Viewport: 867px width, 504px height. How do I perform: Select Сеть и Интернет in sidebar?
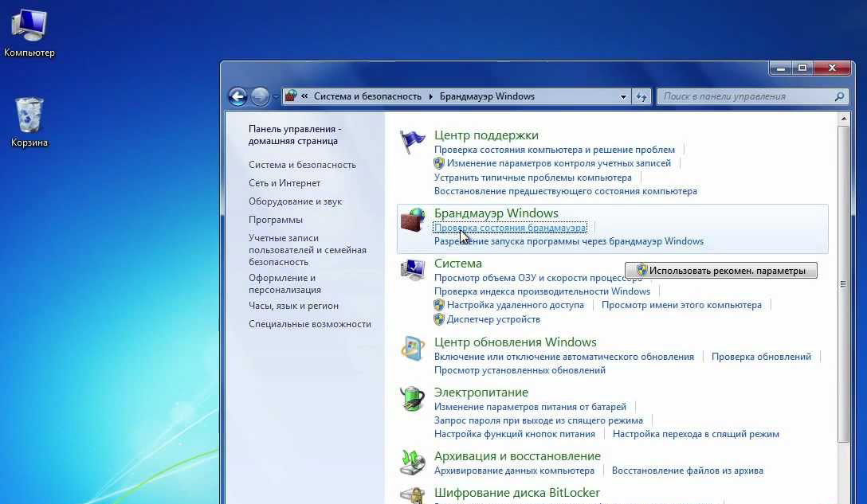click(x=284, y=183)
